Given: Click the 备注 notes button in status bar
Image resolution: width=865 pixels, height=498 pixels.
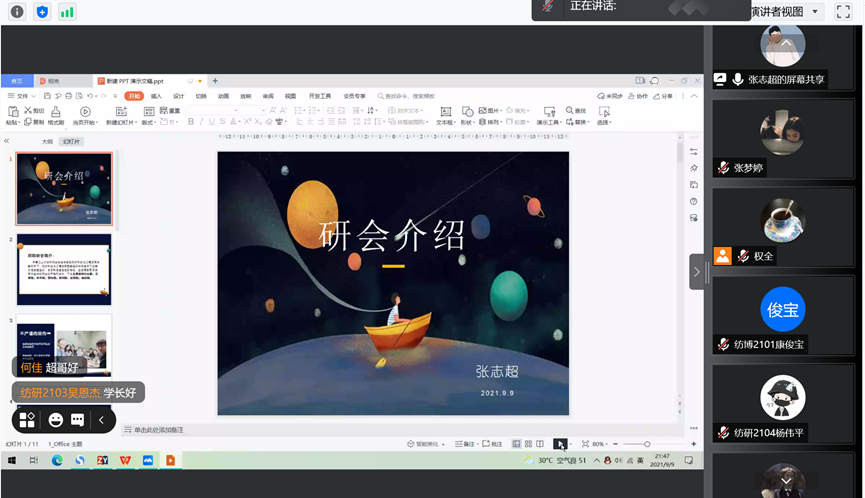Looking at the screenshot, I should (x=464, y=444).
